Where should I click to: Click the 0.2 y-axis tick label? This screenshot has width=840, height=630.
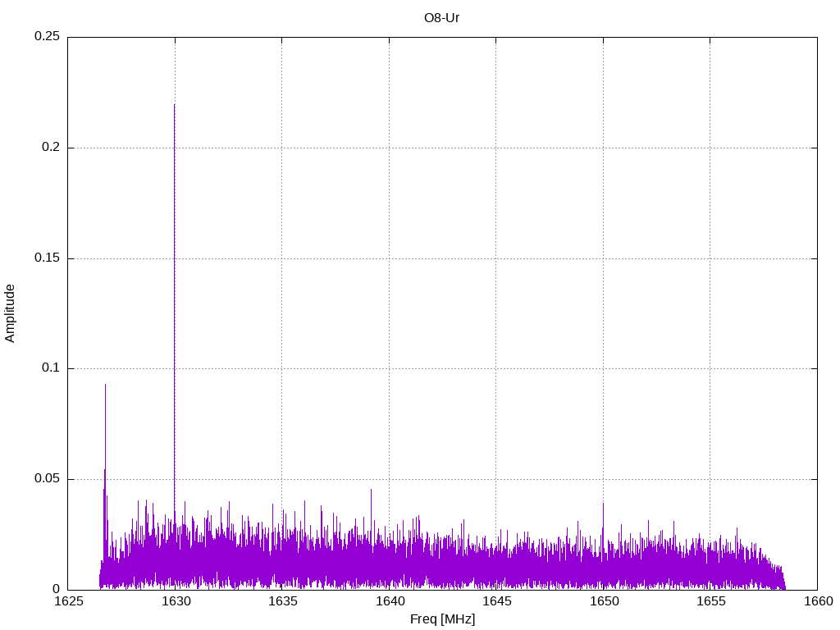(51, 148)
